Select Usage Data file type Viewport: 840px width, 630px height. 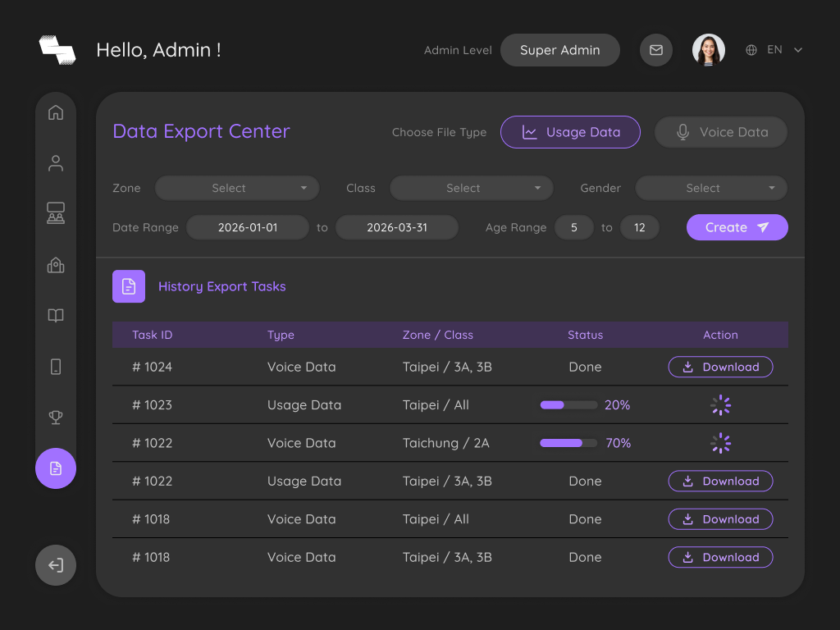point(571,132)
